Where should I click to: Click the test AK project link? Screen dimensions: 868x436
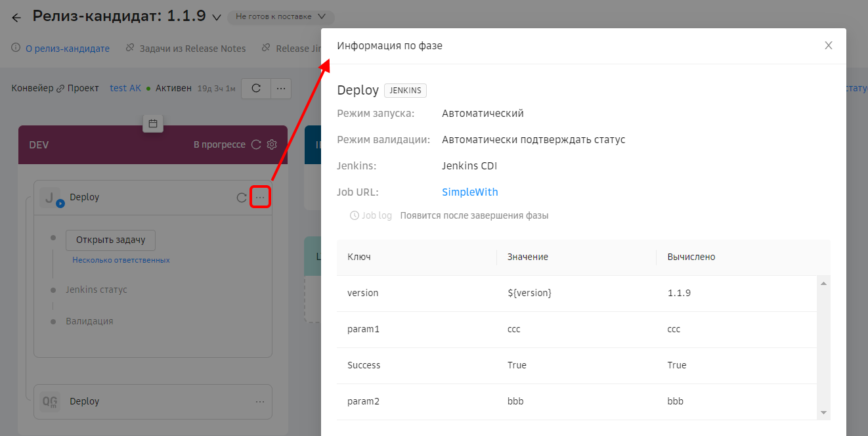pyautogui.click(x=125, y=88)
